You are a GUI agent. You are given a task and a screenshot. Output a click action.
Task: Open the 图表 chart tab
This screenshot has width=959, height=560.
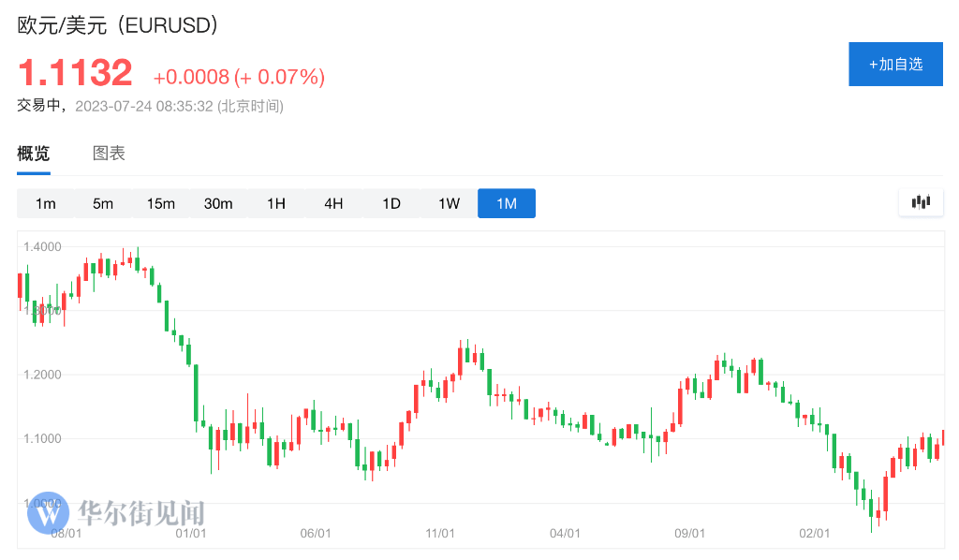coord(109,154)
